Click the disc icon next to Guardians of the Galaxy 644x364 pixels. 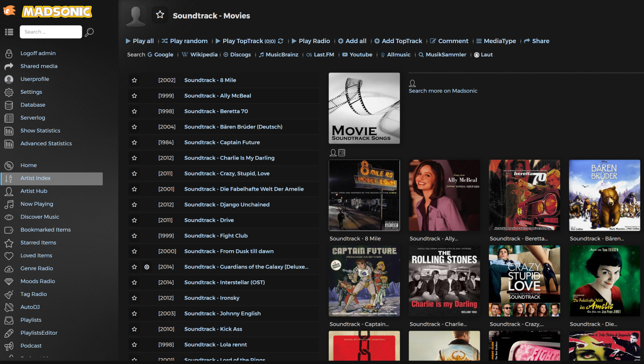pyautogui.click(x=147, y=267)
